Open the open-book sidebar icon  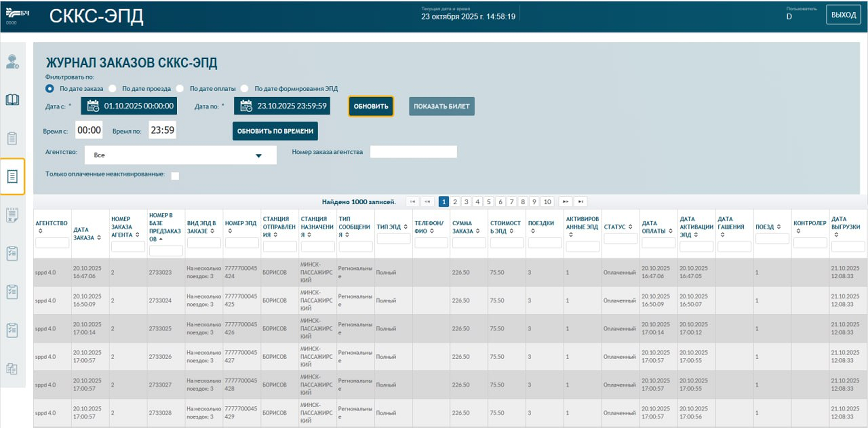click(12, 100)
